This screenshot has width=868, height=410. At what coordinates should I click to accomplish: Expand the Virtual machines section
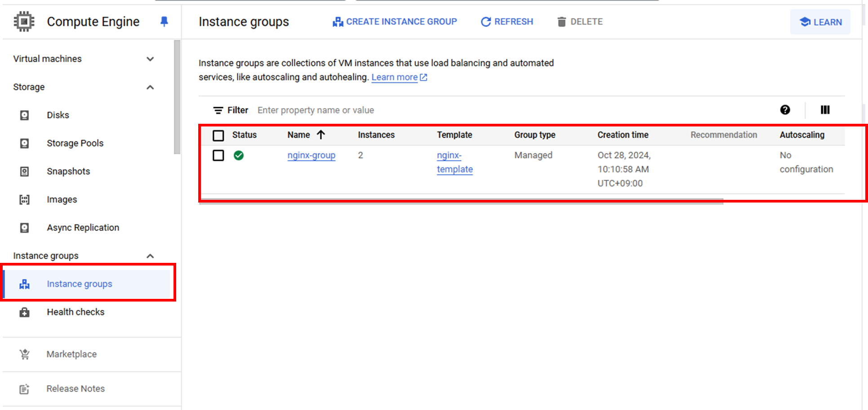click(x=150, y=59)
